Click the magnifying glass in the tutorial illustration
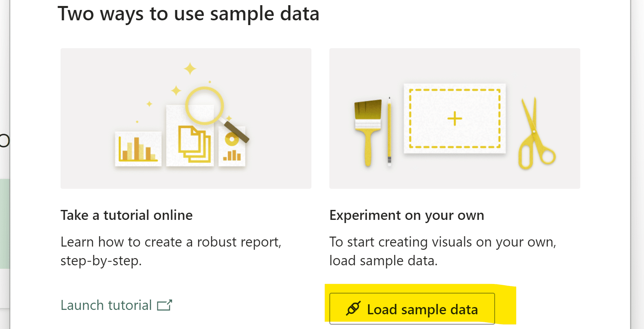This screenshot has height=329, width=644. pyautogui.click(x=205, y=106)
